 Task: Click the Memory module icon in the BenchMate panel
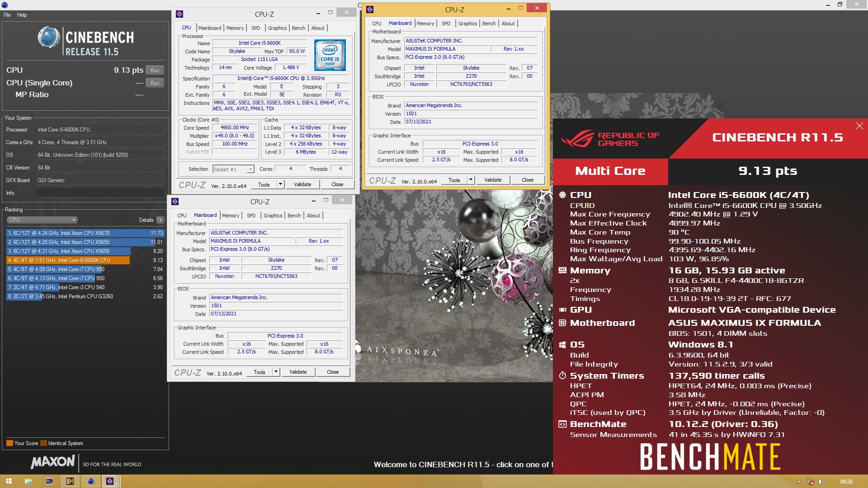pyautogui.click(x=562, y=270)
